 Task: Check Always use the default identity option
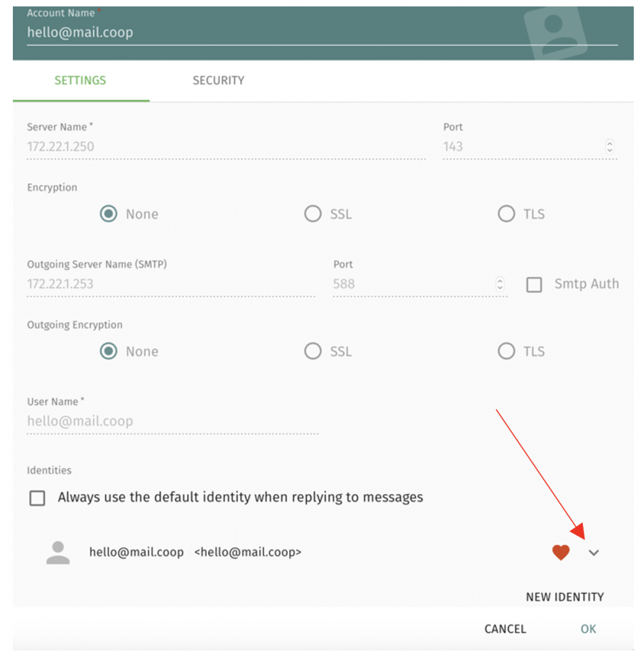pyautogui.click(x=37, y=498)
